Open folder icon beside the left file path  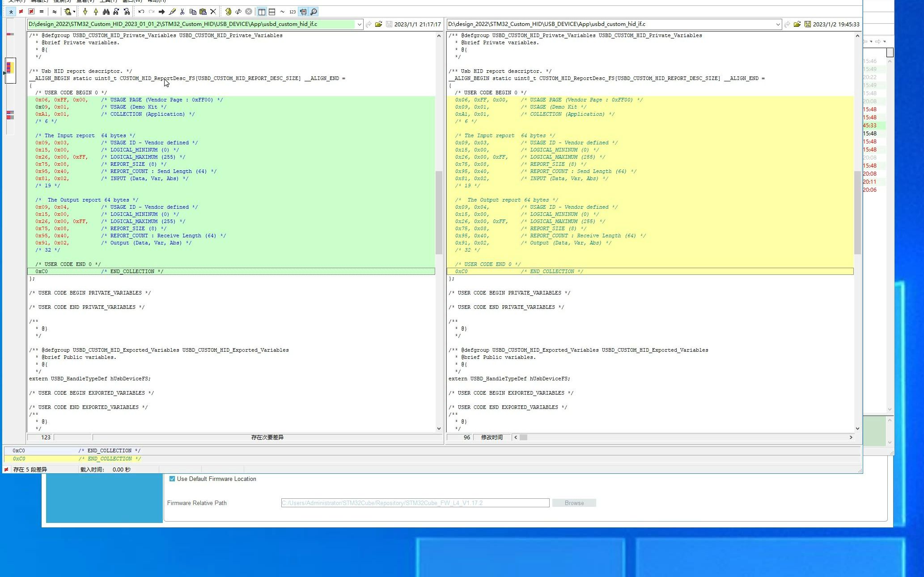(378, 24)
